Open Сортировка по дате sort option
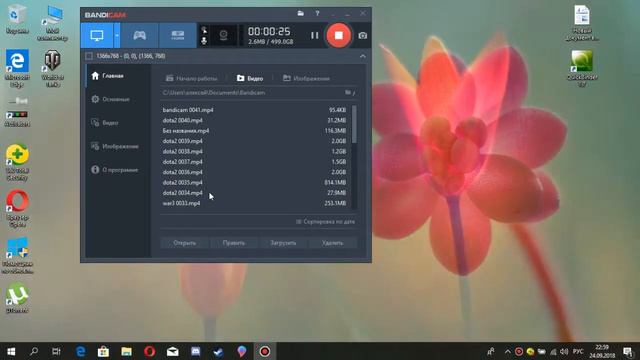Viewport: 640px width, 360px height. [x=325, y=222]
